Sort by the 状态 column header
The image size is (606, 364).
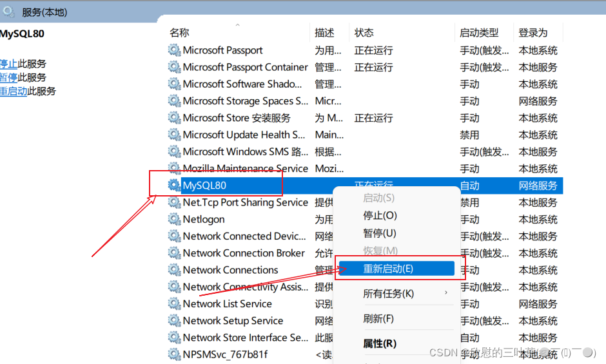(x=364, y=33)
